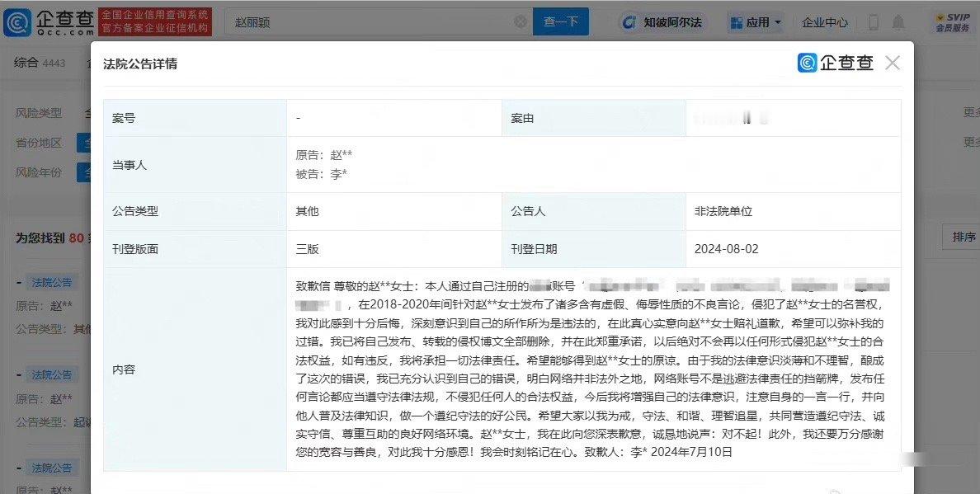Toggle the first 法院公告 tag filter
The width and height of the screenshot is (980, 494).
[51, 281]
